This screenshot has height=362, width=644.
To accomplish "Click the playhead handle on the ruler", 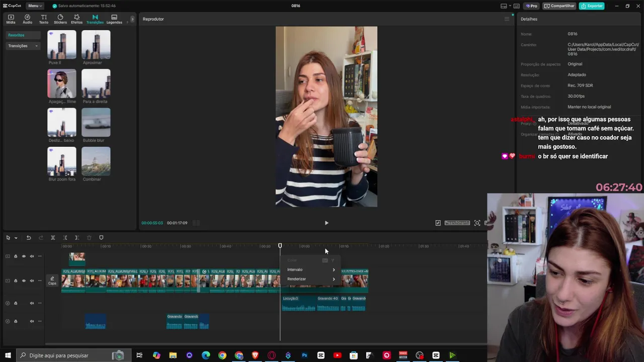I will click(x=280, y=246).
